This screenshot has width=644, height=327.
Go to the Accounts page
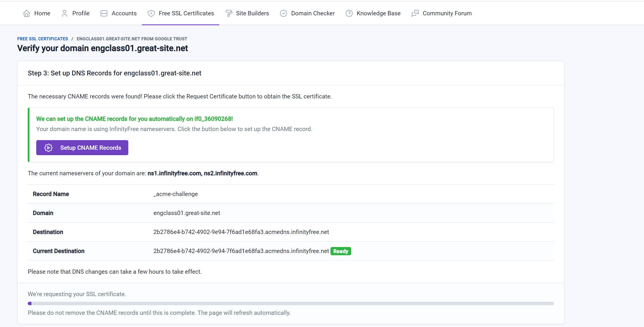pyautogui.click(x=124, y=13)
